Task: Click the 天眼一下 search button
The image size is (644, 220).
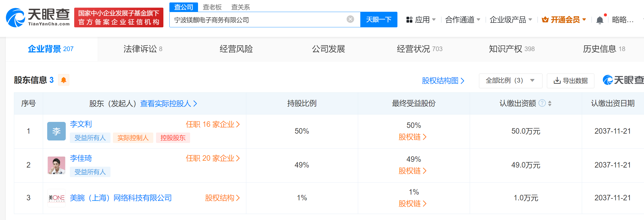Action: tap(379, 19)
